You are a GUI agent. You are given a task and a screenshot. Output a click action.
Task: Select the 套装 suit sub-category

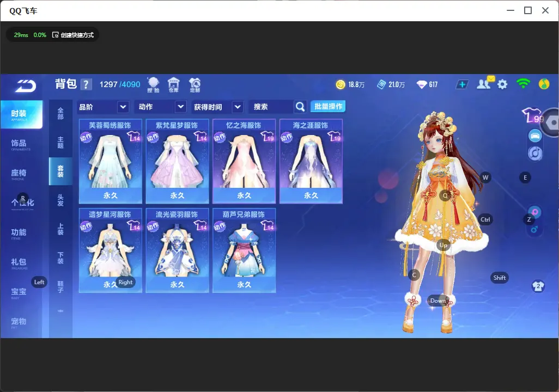click(x=60, y=171)
